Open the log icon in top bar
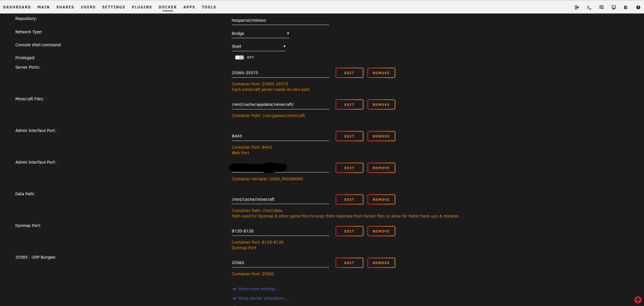 626,7
